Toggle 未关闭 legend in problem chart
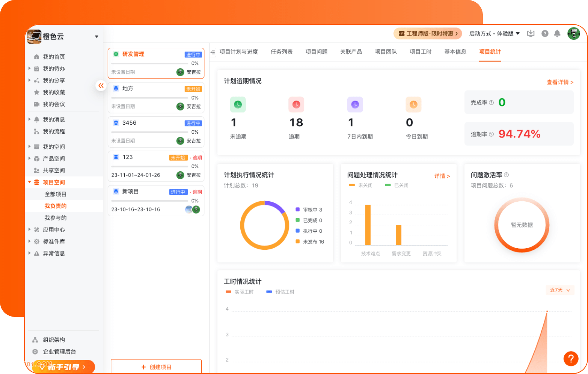Screen dimensions: 588x374 point(361,185)
